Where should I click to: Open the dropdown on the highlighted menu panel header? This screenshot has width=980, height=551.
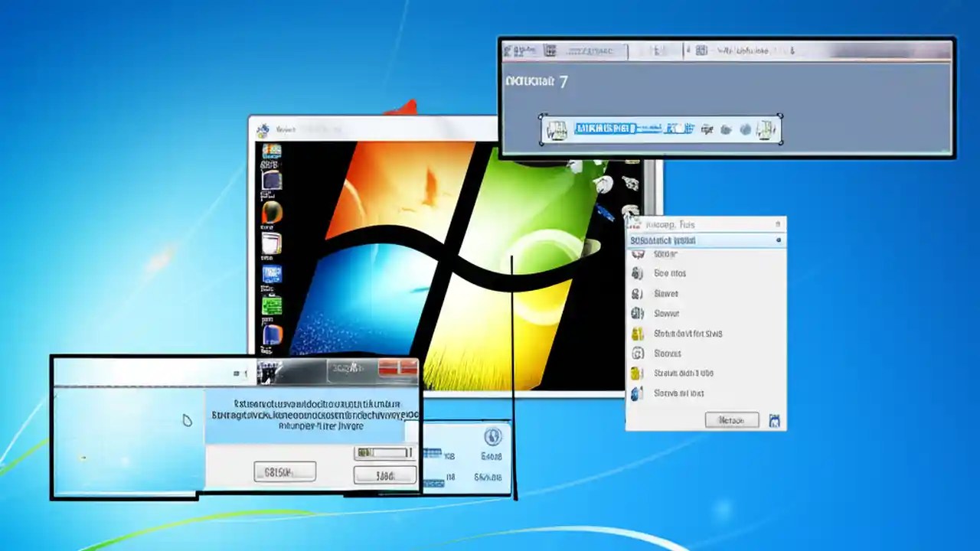tap(778, 224)
